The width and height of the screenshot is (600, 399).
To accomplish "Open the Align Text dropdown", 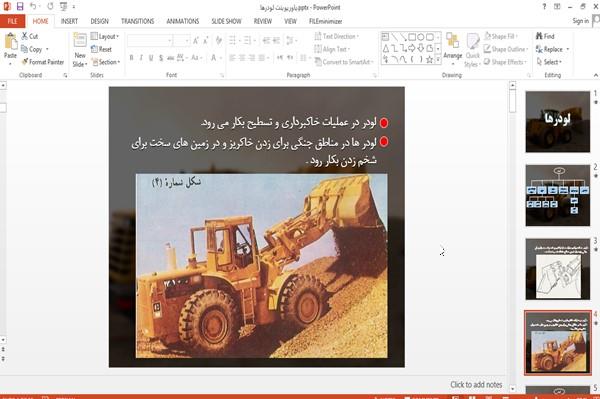I will coord(333,49).
